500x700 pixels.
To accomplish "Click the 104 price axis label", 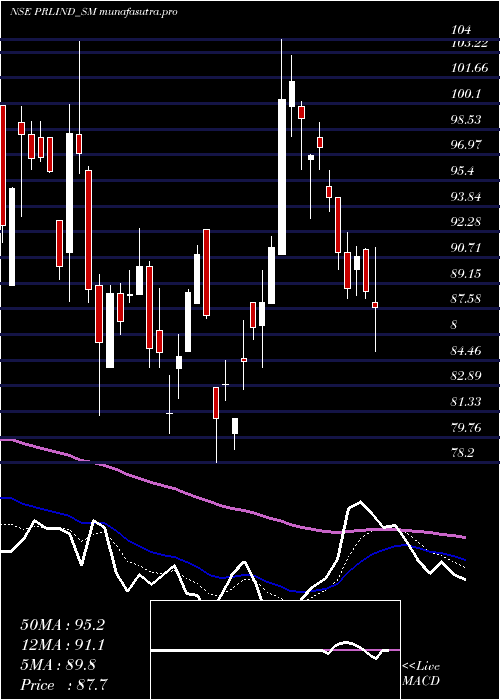I will tap(461, 30).
